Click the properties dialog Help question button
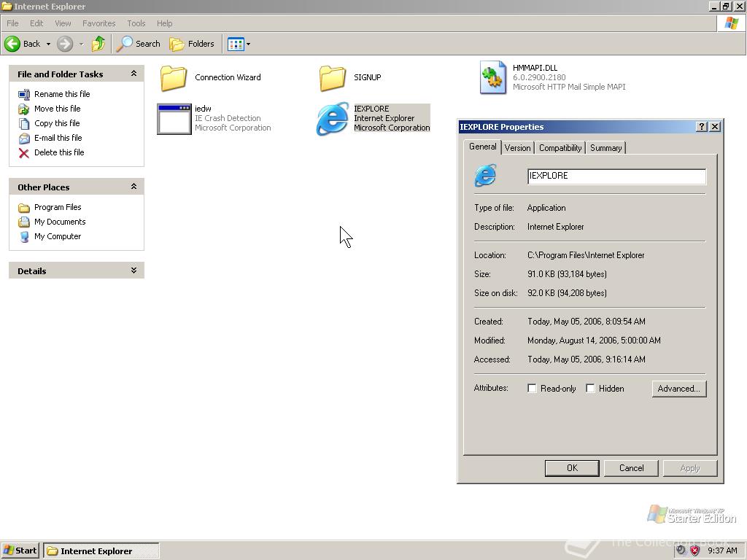747x560 pixels. tap(701, 127)
